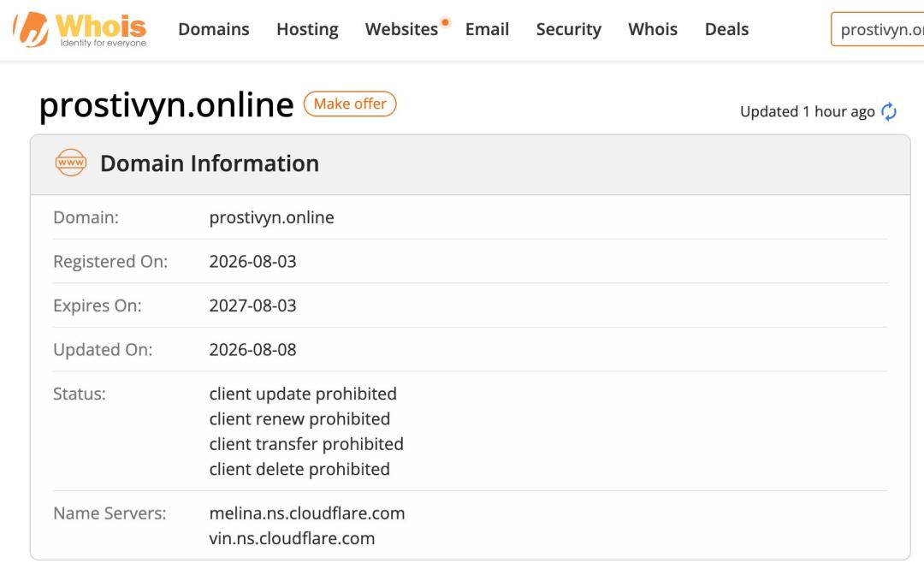The width and height of the screenshot is (924, 575).
Task: Click the Domain Information section header
Action: coord(471,164)
